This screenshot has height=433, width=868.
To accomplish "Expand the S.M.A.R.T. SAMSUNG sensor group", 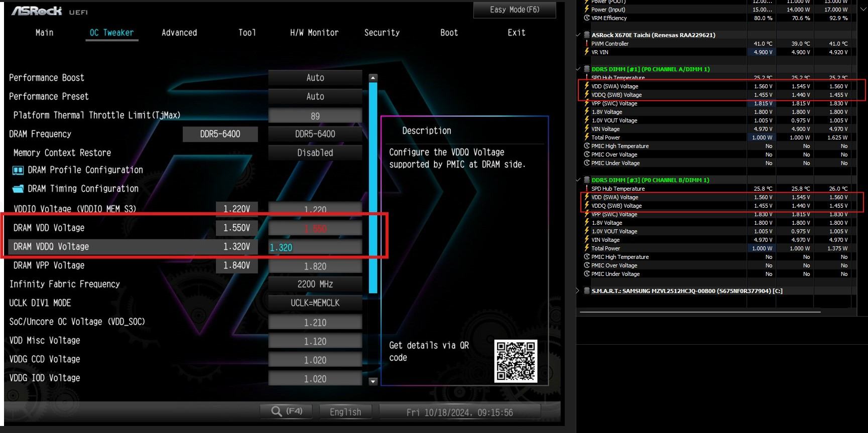I will click(578, 291).
